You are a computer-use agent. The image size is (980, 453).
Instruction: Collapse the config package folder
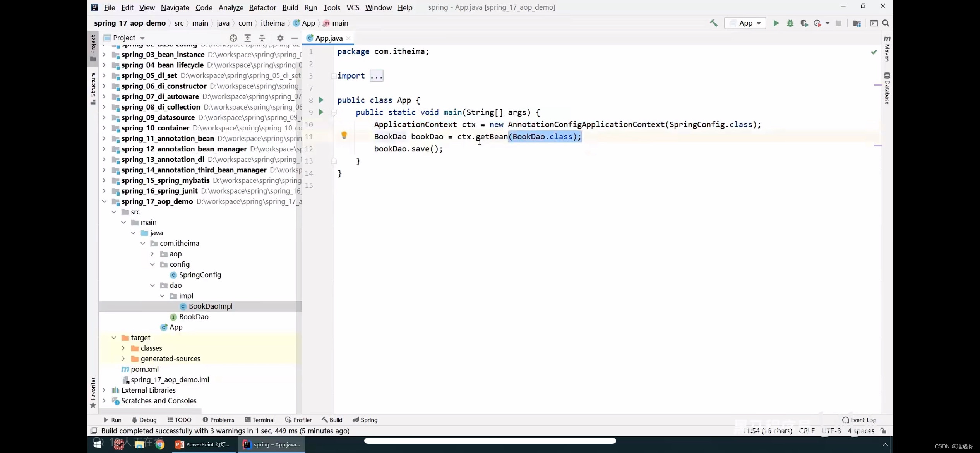click(x=152, y=264)
